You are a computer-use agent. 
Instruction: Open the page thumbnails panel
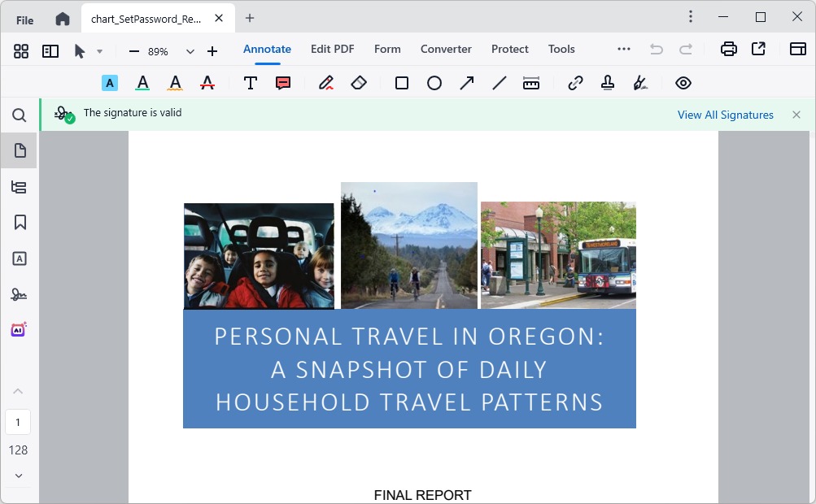point(19,150)
